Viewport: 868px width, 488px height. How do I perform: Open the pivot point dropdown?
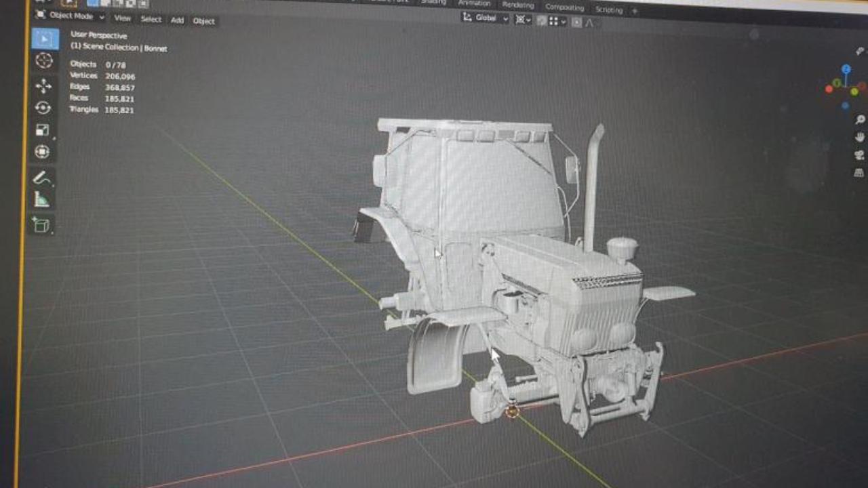(x=523, y=20)
